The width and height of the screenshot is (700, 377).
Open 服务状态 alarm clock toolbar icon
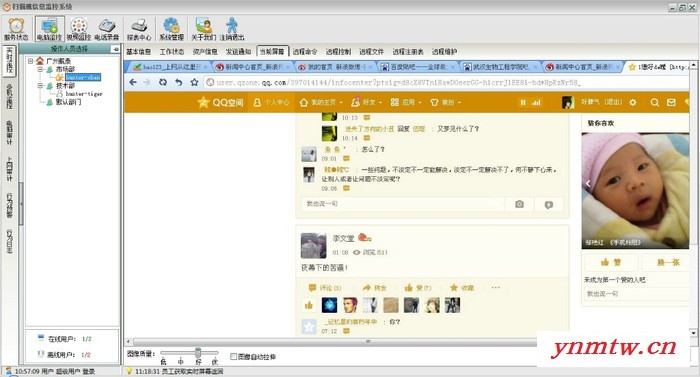(16, 29)
